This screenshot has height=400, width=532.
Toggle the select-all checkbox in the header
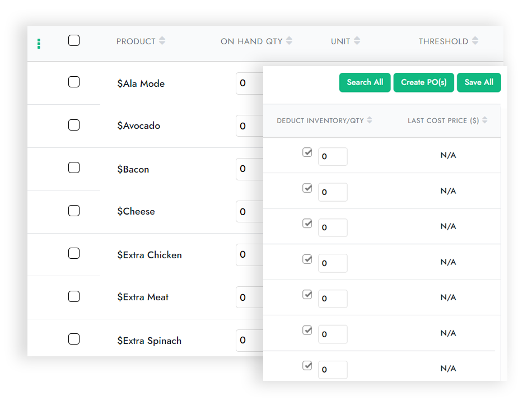point(74,40)
